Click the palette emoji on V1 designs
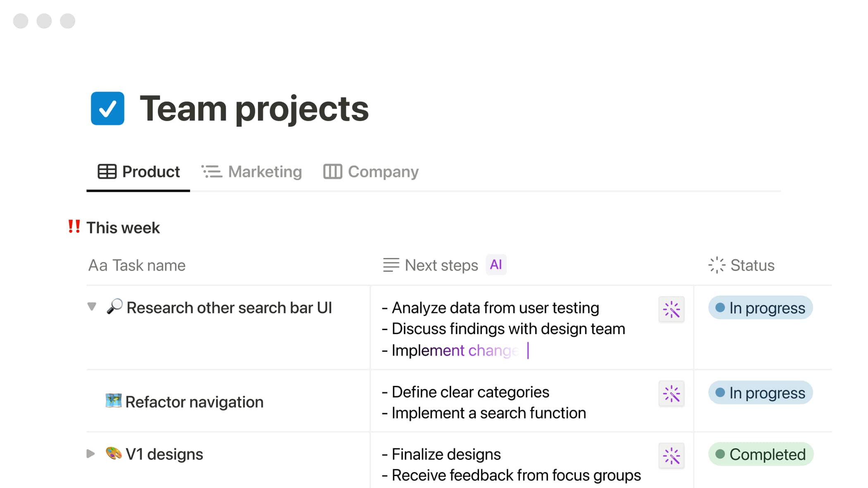 tap(113, 453)
